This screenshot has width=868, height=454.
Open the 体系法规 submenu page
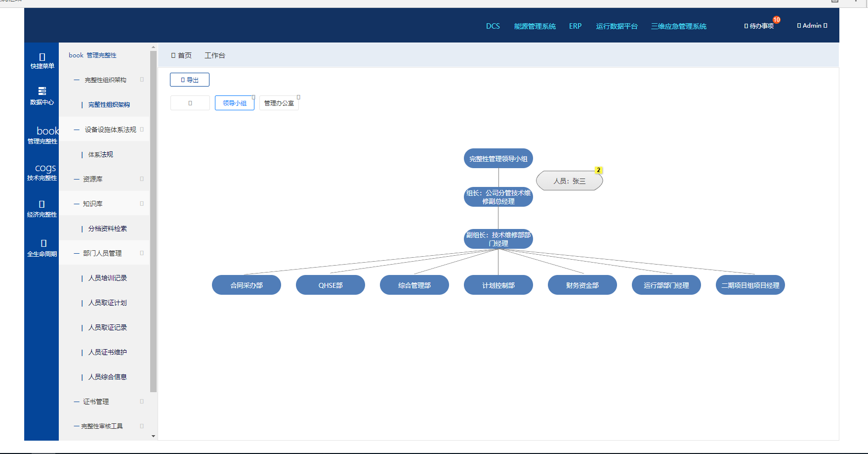(x=101, y=154)
